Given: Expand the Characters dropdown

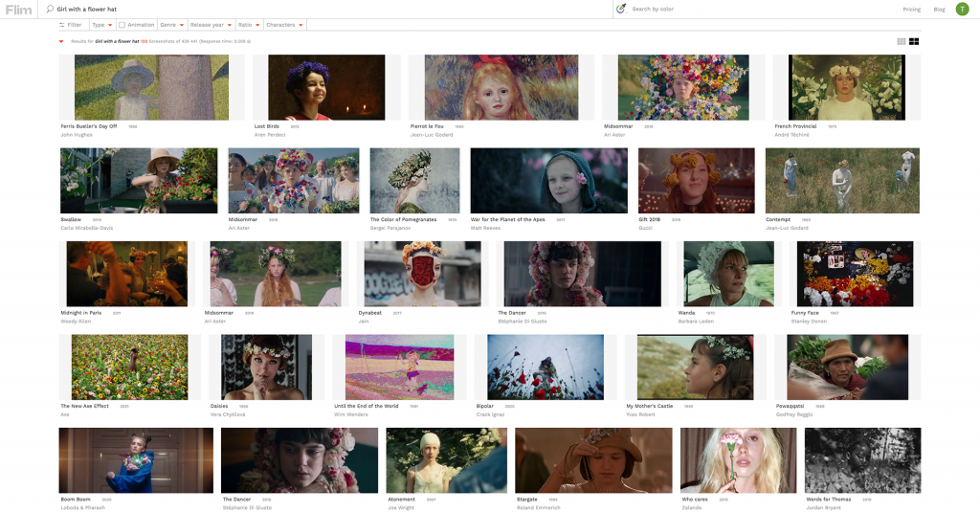Looking at the screenshot, I should [284, 25].
